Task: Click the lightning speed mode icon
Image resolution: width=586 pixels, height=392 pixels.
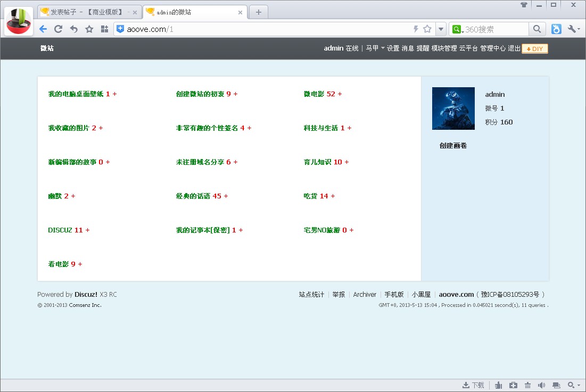Action: pos(416,29)
